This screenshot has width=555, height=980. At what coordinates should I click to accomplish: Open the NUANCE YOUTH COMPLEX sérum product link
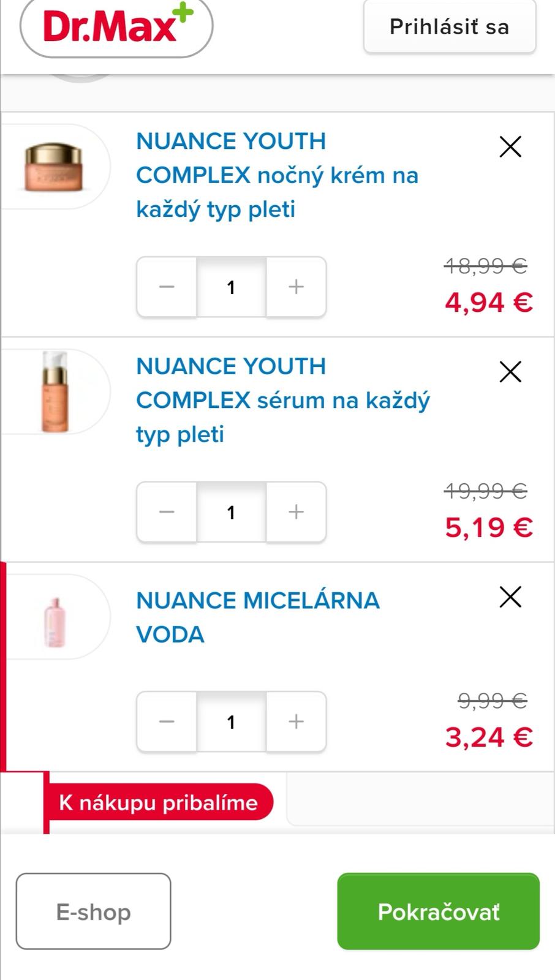point(282,400)
